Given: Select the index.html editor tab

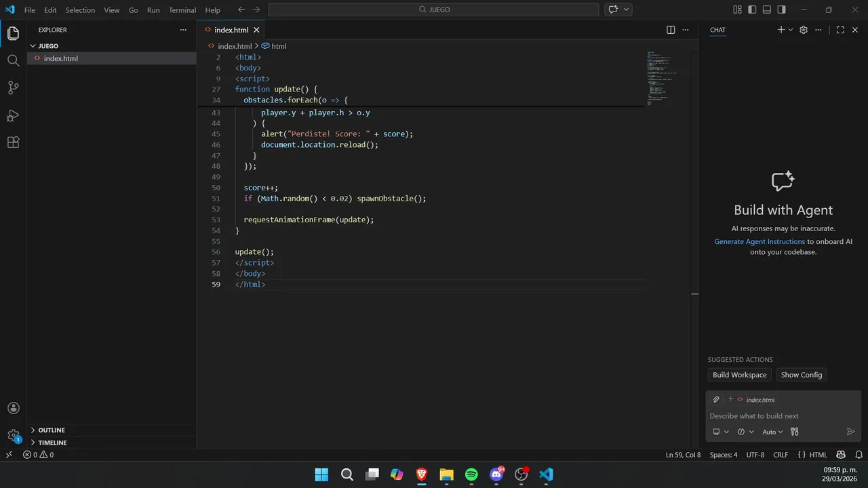Looking at the screenshot, I should pyautogui.click(x=231, y=30).
